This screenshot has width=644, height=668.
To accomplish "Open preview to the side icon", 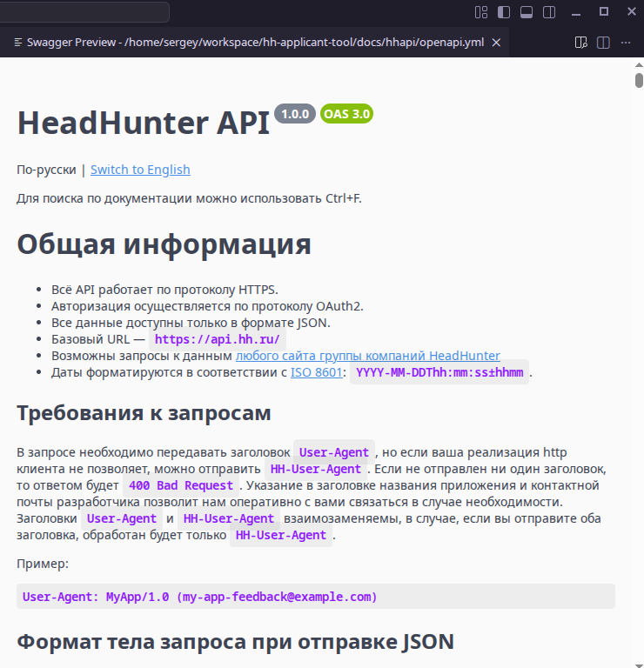I will pyautogui.click(x=581, y=43).
